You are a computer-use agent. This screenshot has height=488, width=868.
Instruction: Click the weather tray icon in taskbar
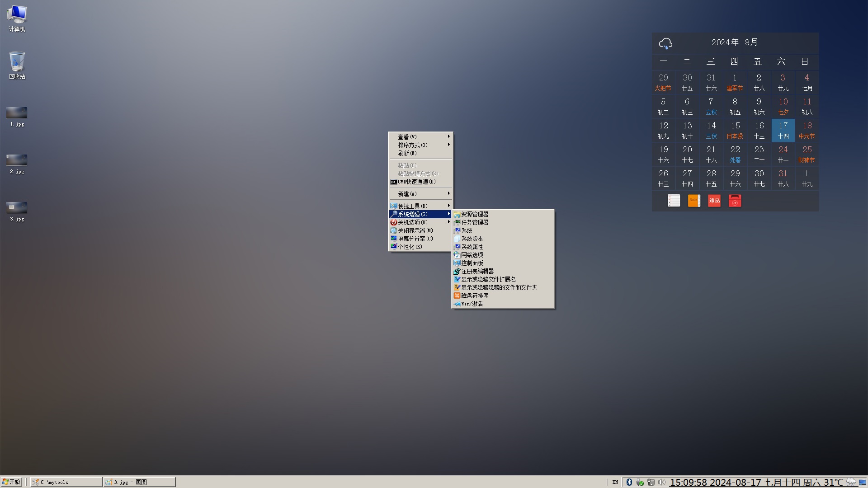pyautogui.click(x=851, y=482)
